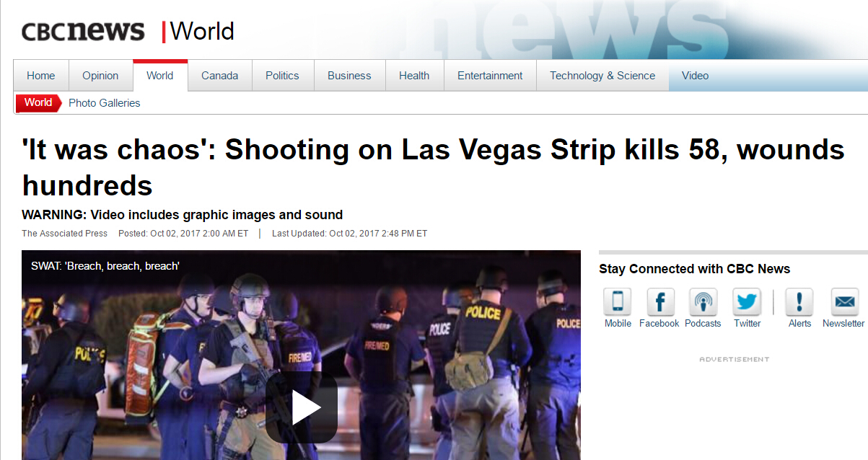Viewport: 868px width, 460px height.
Task: Click the Twitter text label
Action: pyautogui.click(x=748, y=324)
